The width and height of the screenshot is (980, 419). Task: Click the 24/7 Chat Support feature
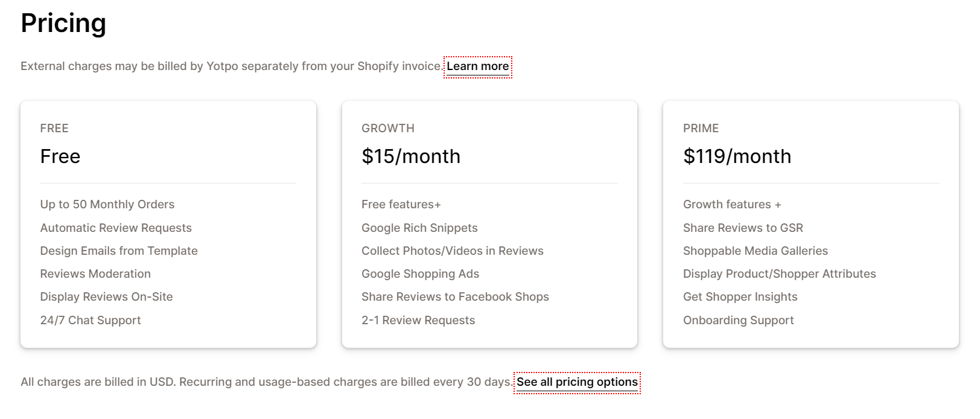(x=91, y=321)
